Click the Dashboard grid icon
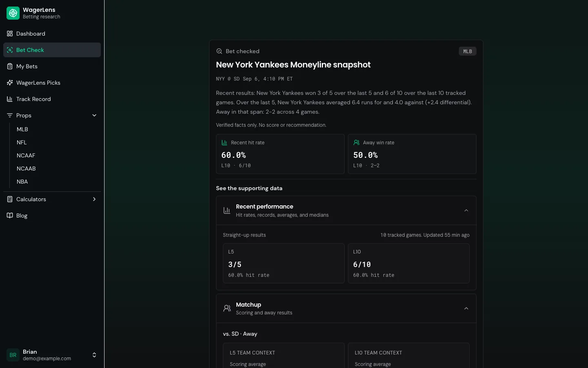 click(x=10, y=34)
